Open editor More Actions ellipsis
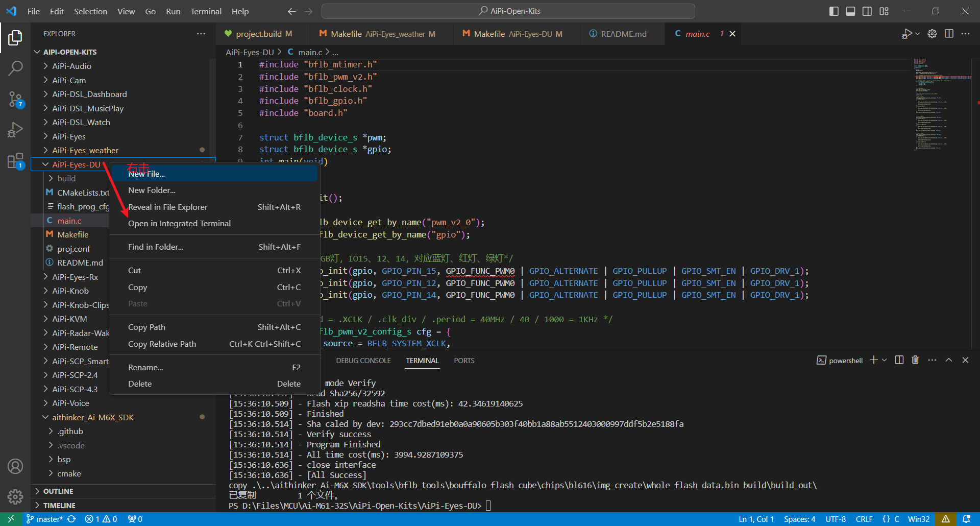The height and width of the screenshot is (526, 980). (x=965, y=34)
